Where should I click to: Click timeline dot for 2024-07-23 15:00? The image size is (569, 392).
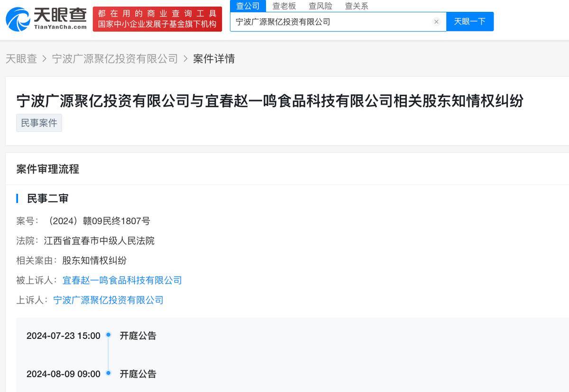pos(108,335)
